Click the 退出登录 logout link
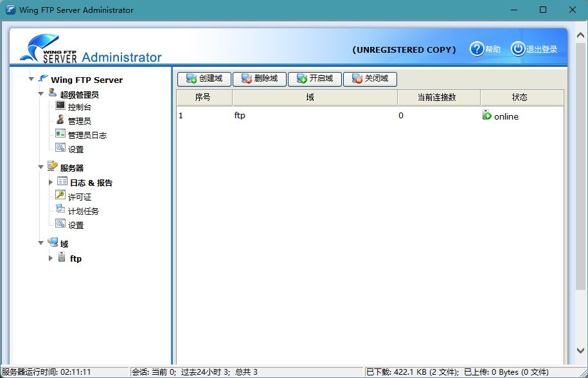The image size is (588, 378). [542, 50]
